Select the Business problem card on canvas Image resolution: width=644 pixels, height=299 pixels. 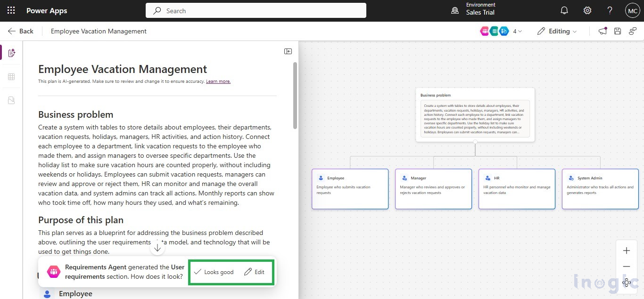(475, 114)
